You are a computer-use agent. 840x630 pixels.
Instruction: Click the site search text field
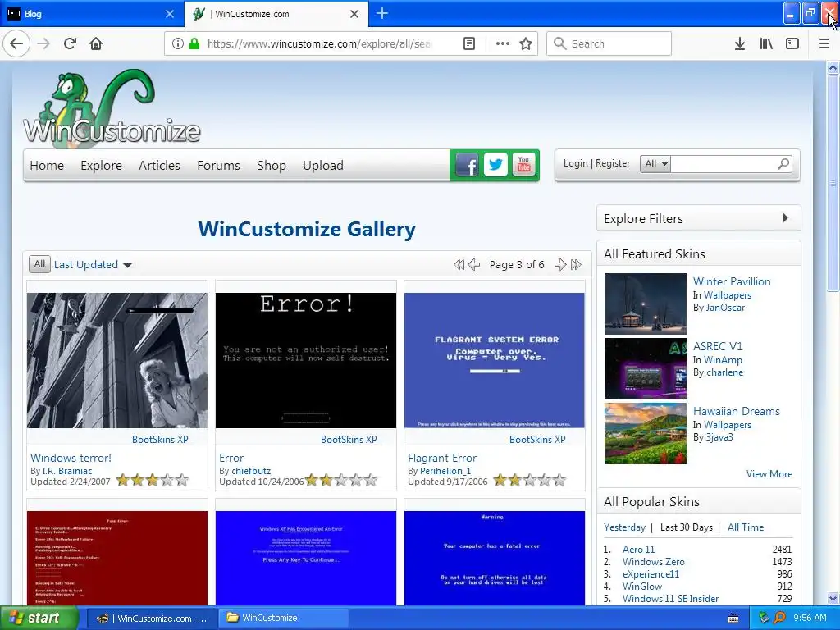pyautogui.click(x=724, y=164)
